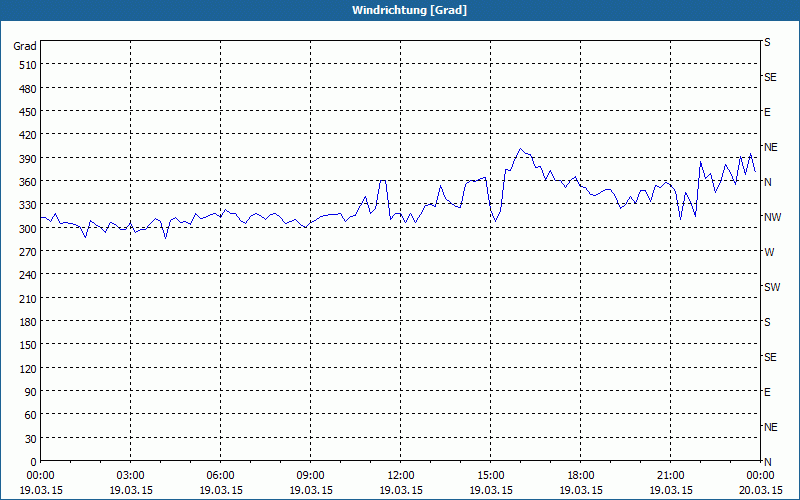800x500 pixels.
Task: Click the 210 degree axis label
Action: (29, 299)
